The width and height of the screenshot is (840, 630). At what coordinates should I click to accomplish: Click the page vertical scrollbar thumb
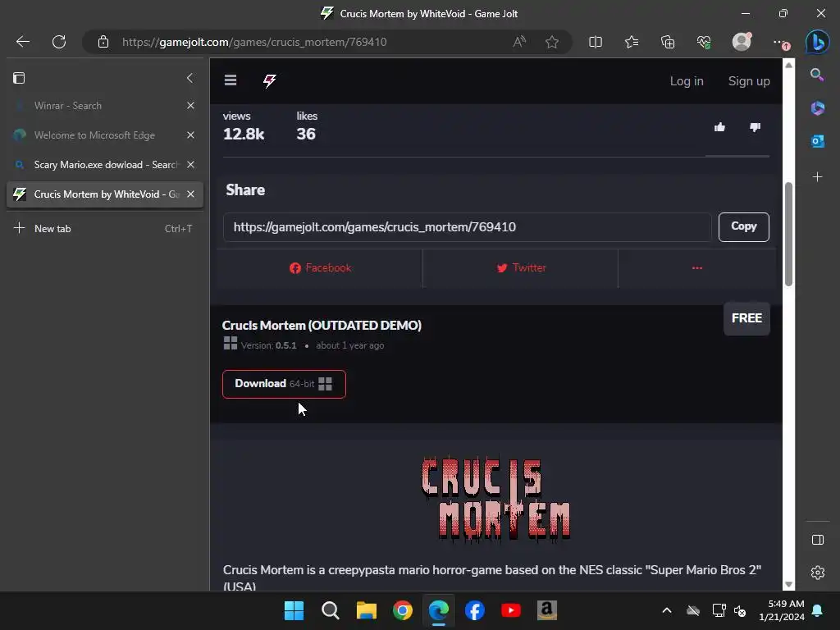pos(788,235)
